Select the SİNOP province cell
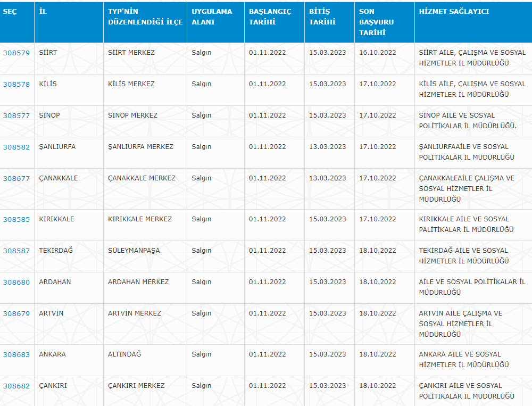Screen dimensions: 532x406 click(69, 121)
